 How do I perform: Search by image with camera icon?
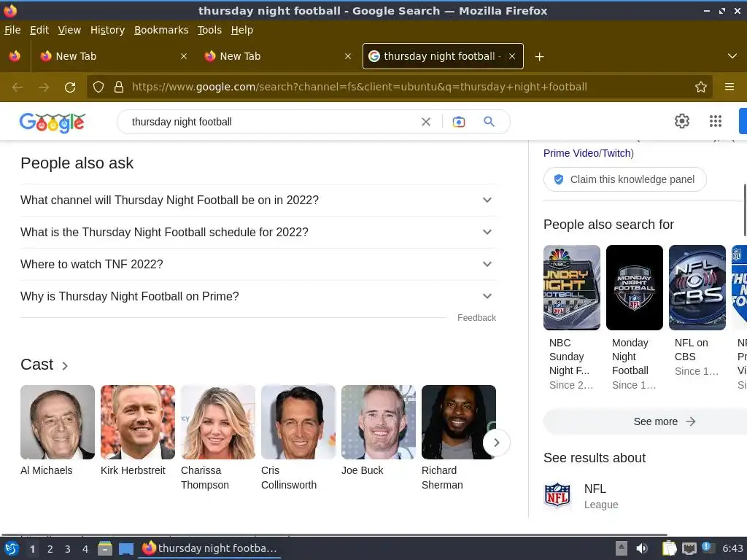(x=458, y=122)
